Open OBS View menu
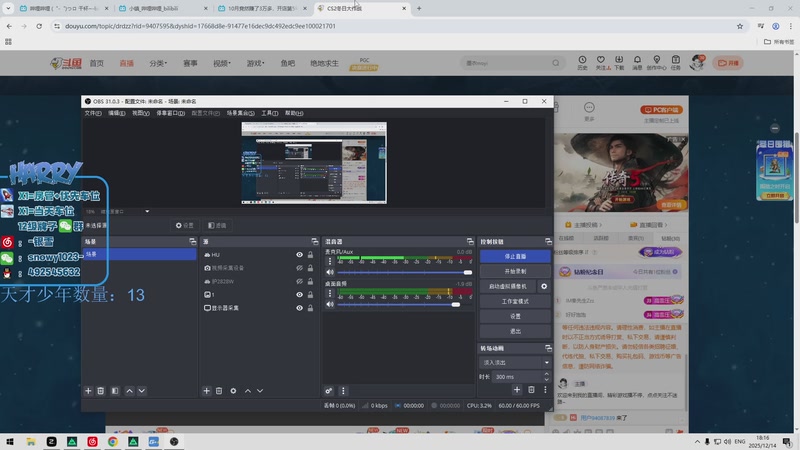This screenshot has height=450, width=800. point(141,113)
